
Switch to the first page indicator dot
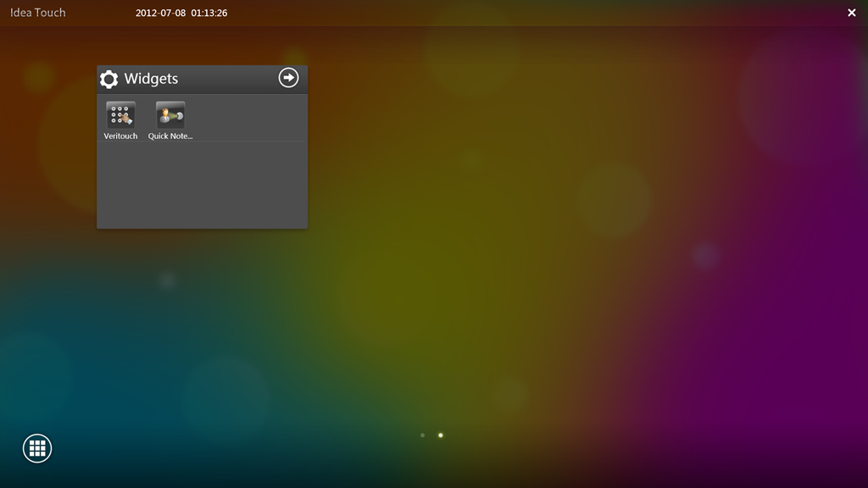pyautogui.click(x=422, y=435)
